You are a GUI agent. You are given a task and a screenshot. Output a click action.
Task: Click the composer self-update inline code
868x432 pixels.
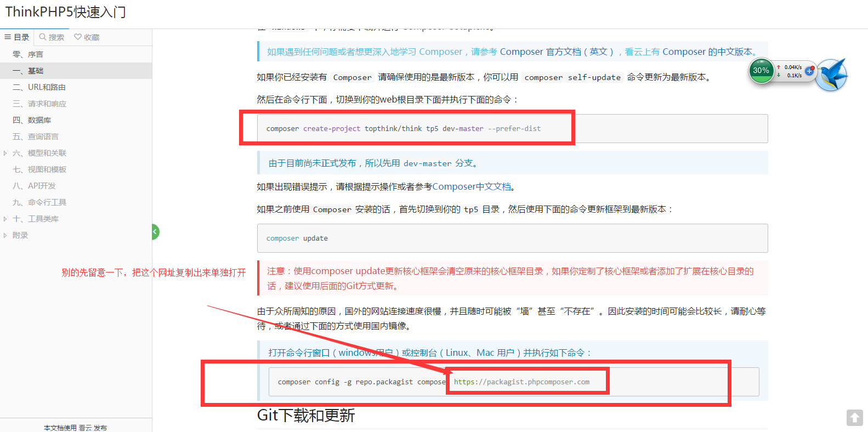(572, 77)
